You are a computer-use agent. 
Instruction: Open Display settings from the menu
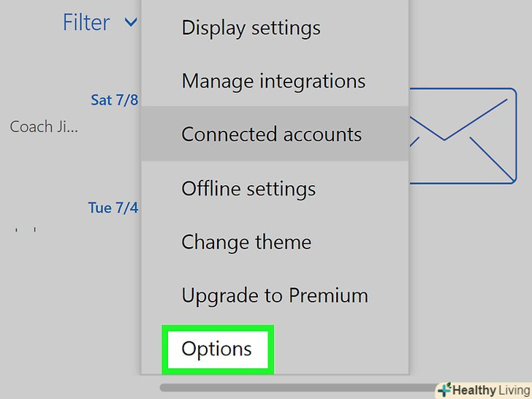[x=251, y=28]
